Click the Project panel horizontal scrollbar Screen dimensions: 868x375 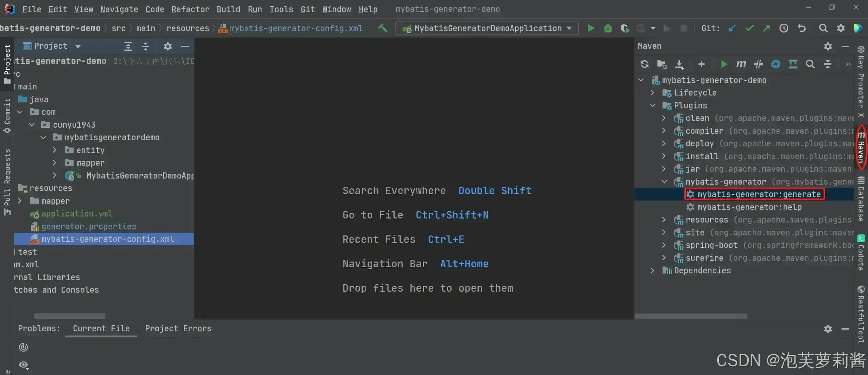(x=70, y=316)
